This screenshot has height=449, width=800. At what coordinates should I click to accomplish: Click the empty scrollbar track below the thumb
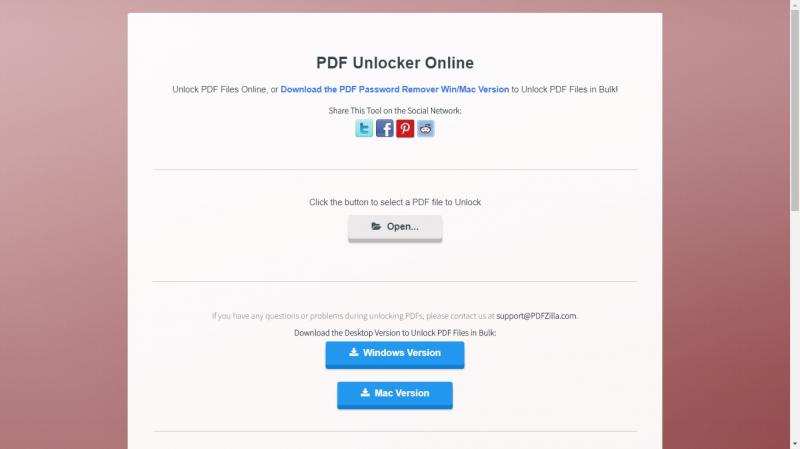[x=795, y=326]
